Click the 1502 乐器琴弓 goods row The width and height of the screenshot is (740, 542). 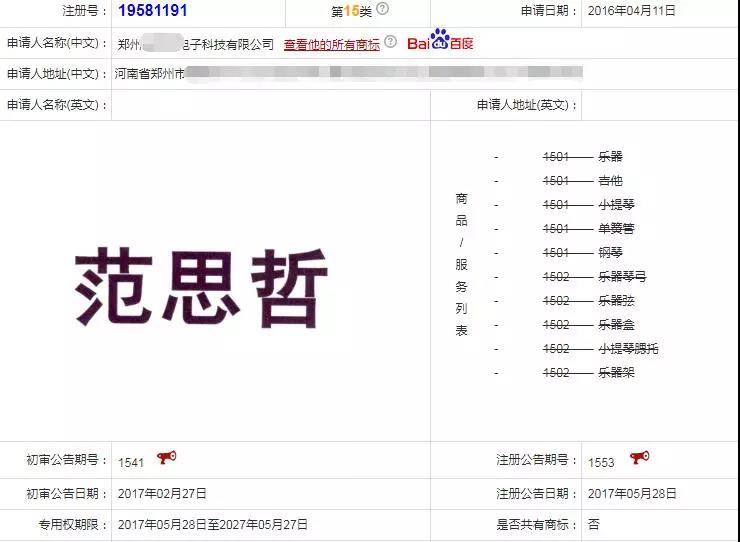point(595,277)
